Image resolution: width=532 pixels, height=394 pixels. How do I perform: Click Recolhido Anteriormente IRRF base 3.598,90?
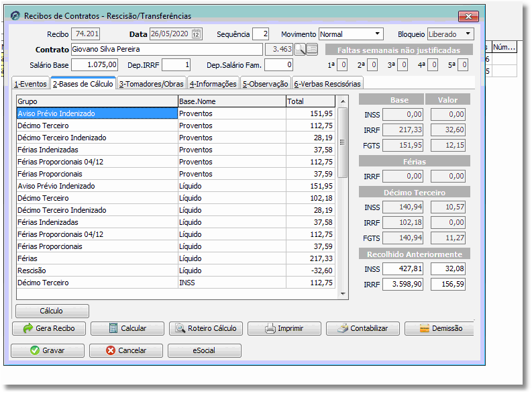403,285
